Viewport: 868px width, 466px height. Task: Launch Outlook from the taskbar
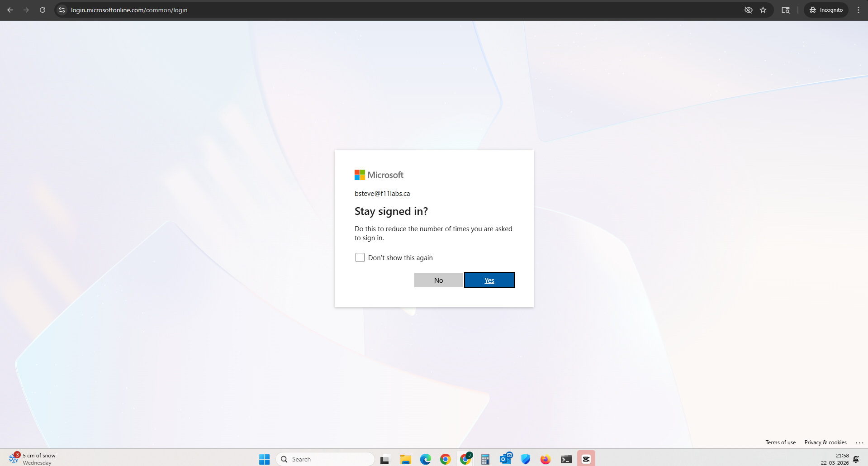click(505, 459)
